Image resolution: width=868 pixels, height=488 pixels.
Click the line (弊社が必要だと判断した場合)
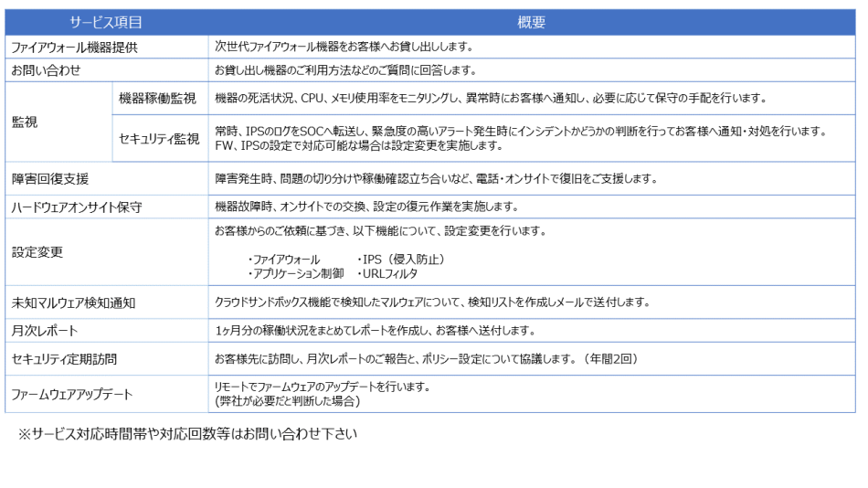coord(287,400)
